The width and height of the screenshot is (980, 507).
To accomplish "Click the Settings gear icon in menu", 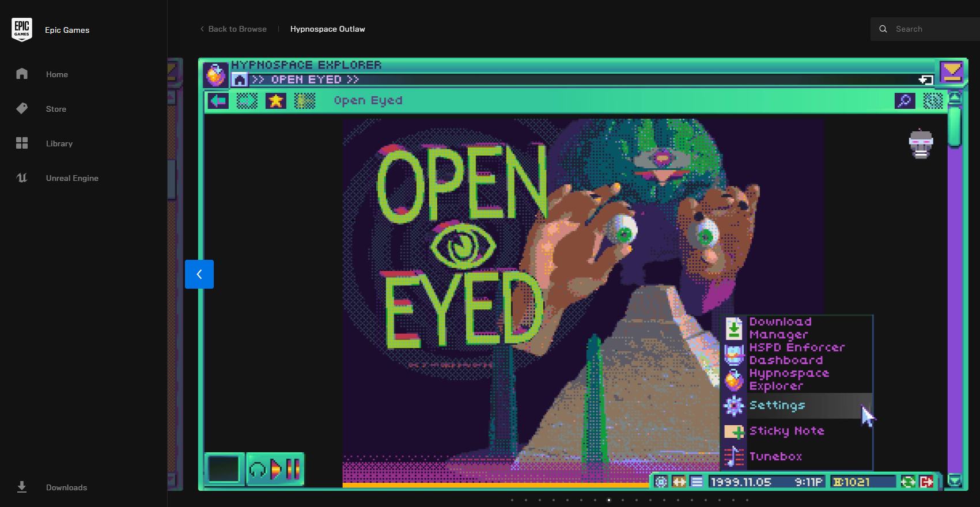I will pyautogui.click(x=734, y=406).
